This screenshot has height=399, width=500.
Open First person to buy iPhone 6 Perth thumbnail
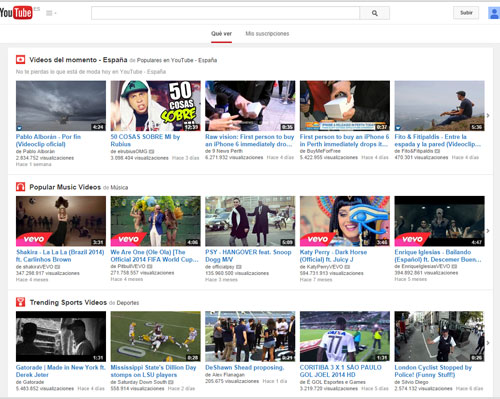click(345, 106)
